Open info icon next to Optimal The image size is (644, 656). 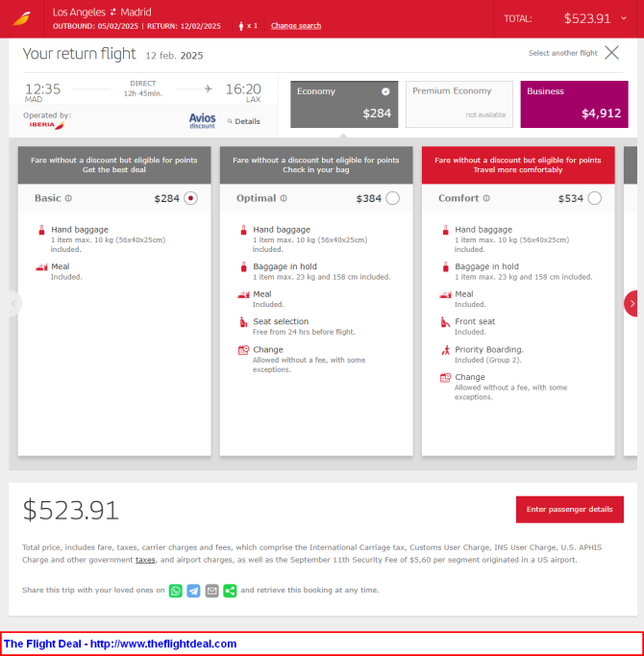point(284,198)
